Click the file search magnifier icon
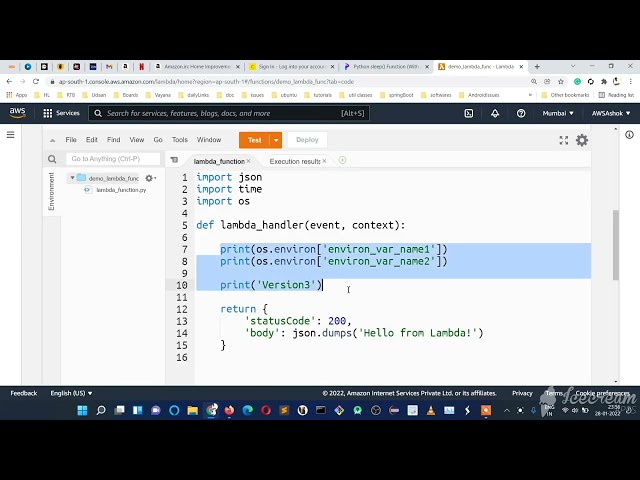This screenshot has height=480, width=640. click(52, 159)
